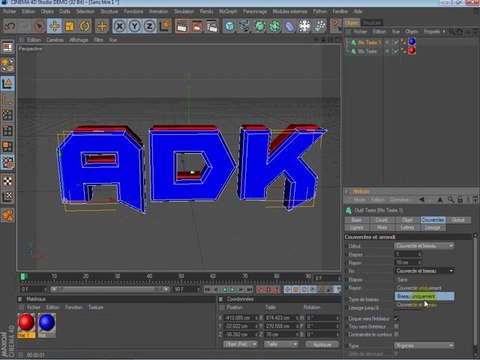Open the Simulation menu
This screenshot has width=480, height=360.
click(184, 11)
